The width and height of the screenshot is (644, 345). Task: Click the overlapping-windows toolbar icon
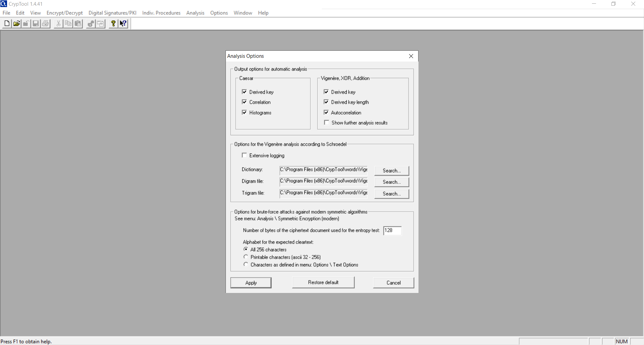(100, 24)
